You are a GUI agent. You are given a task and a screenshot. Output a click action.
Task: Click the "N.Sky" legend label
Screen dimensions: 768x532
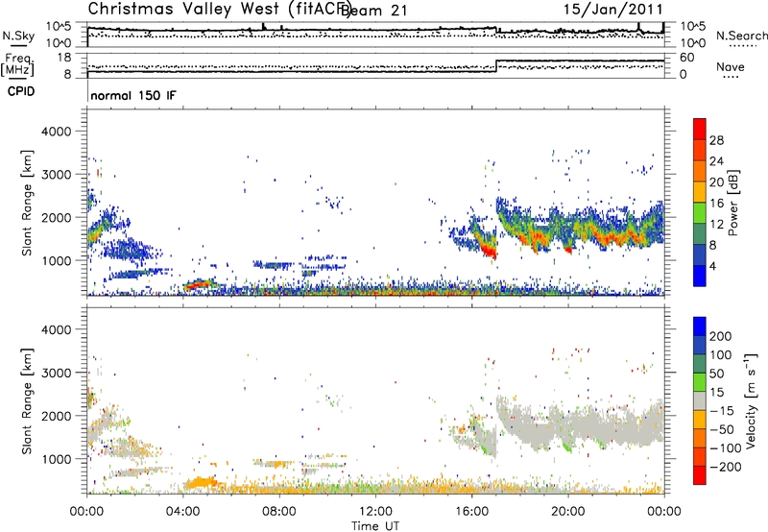(18, 36)
